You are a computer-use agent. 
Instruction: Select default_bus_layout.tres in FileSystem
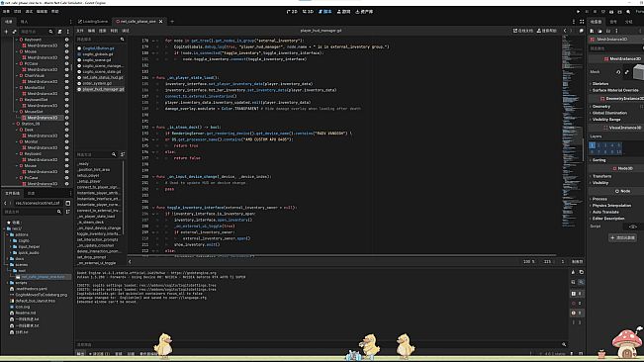tap(32, 301)
